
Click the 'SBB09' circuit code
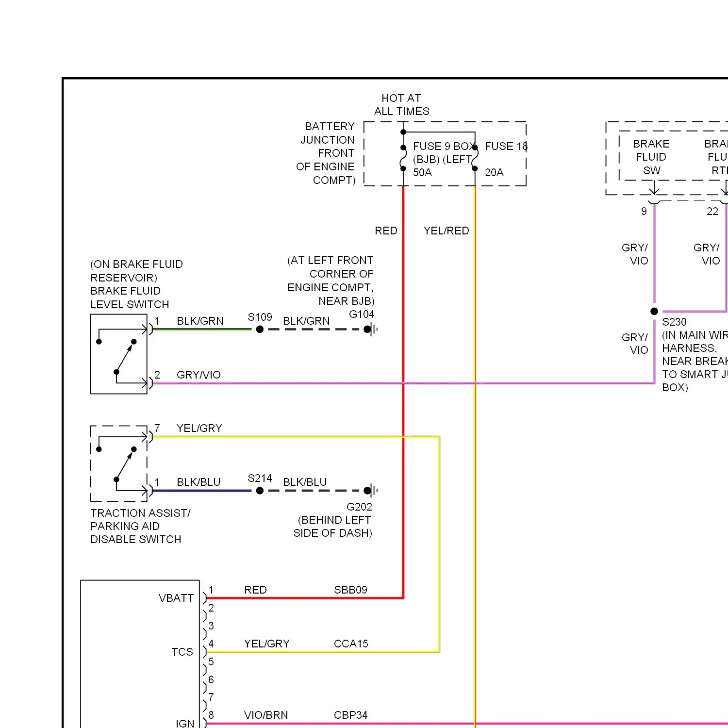pyautogui.click(x=350, y=590)
